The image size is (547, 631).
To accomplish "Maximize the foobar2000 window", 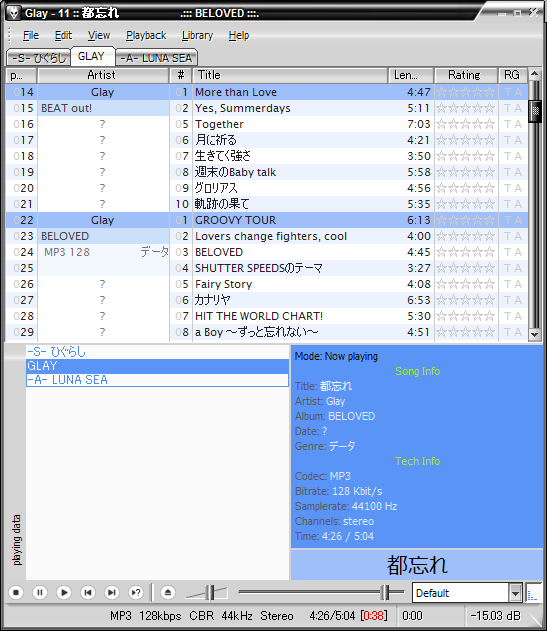I will click(x=518, y=13).
